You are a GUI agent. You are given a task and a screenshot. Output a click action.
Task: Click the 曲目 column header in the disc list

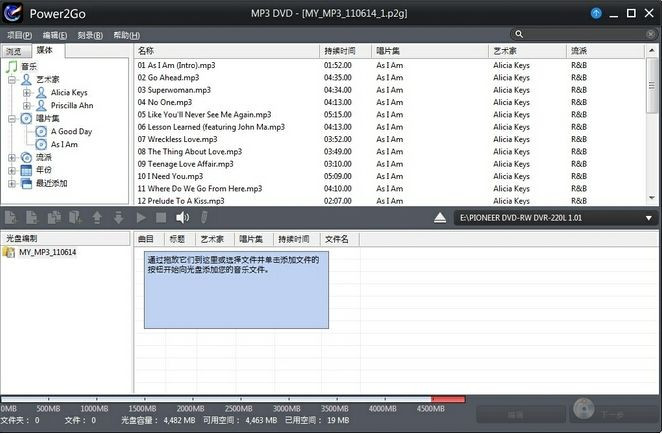coord(149,239)
